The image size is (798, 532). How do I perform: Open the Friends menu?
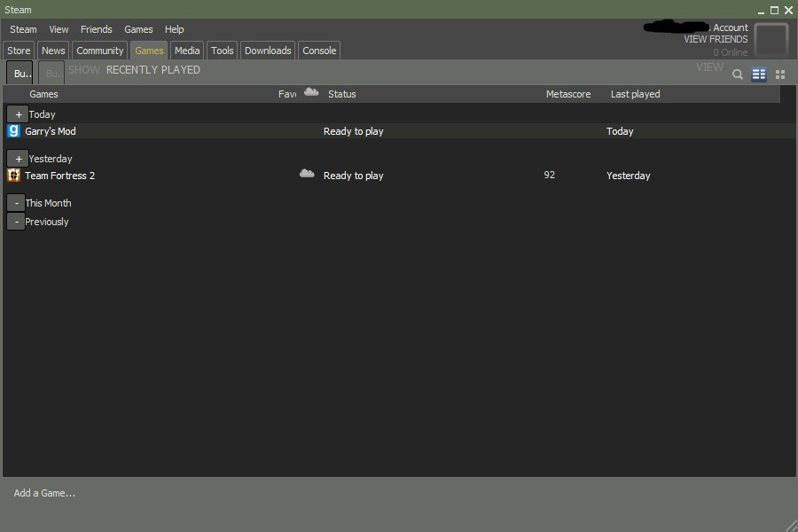pos(96,29)
